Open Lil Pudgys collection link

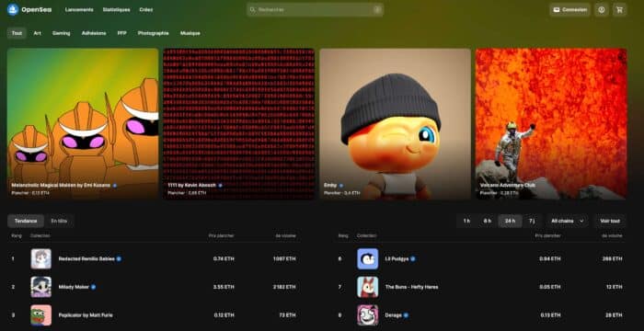point(397,258)
